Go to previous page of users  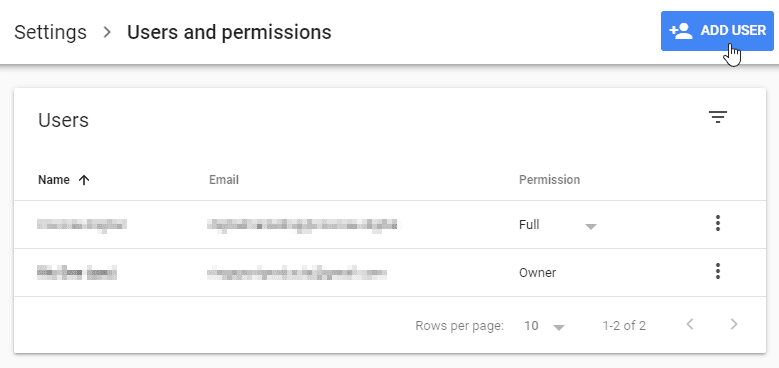690,325
